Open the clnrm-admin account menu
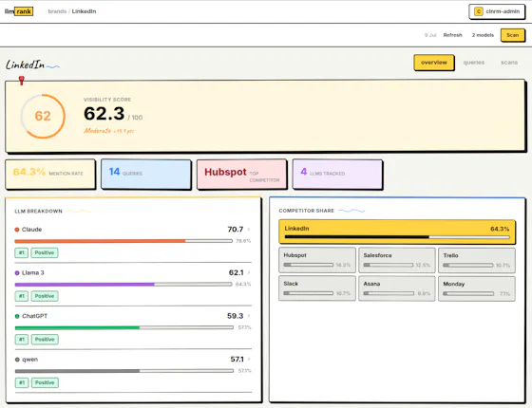Screen dimensions: 532x408 coord(497,11)
